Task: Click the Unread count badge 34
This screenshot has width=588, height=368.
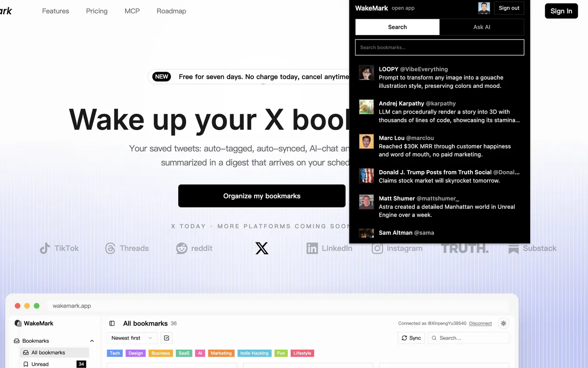Action: point(81,364)
